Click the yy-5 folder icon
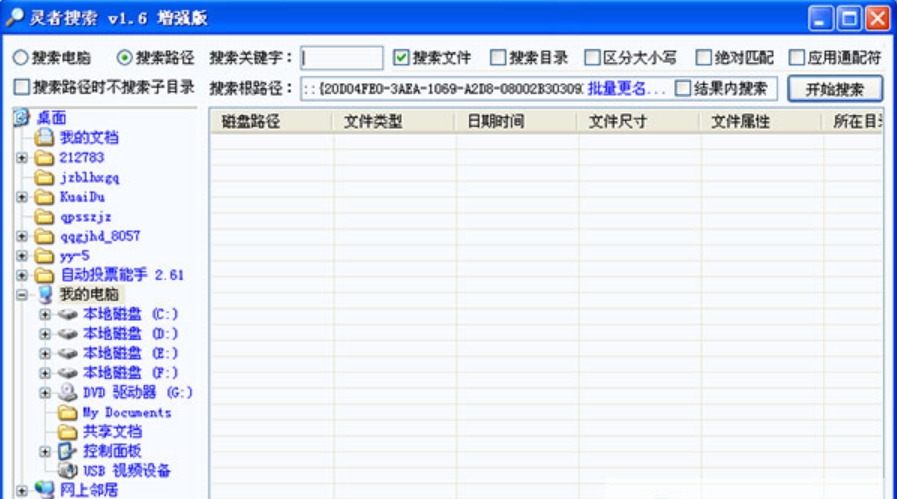This screenshot has height=499, width=897. [x=44, y=255]
